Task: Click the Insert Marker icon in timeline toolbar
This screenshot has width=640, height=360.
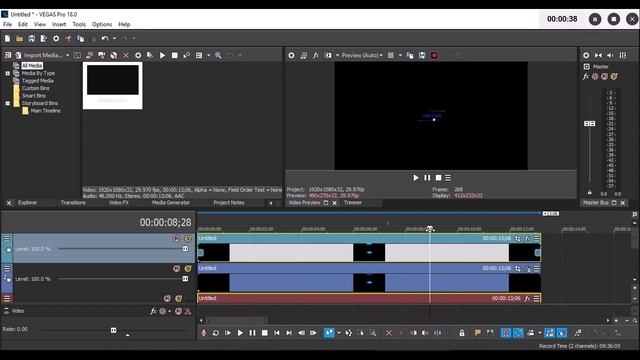Action: (478, 333)
